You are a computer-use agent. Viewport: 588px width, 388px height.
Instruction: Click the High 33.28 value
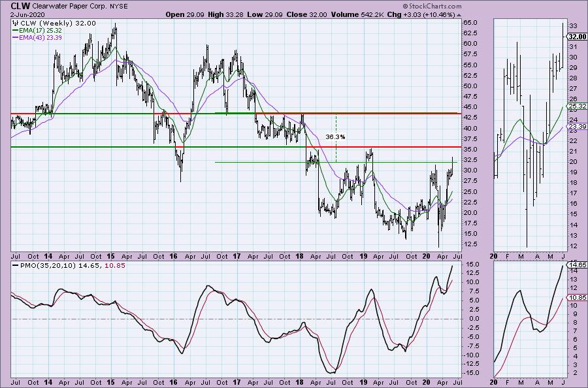pos(225,14)
